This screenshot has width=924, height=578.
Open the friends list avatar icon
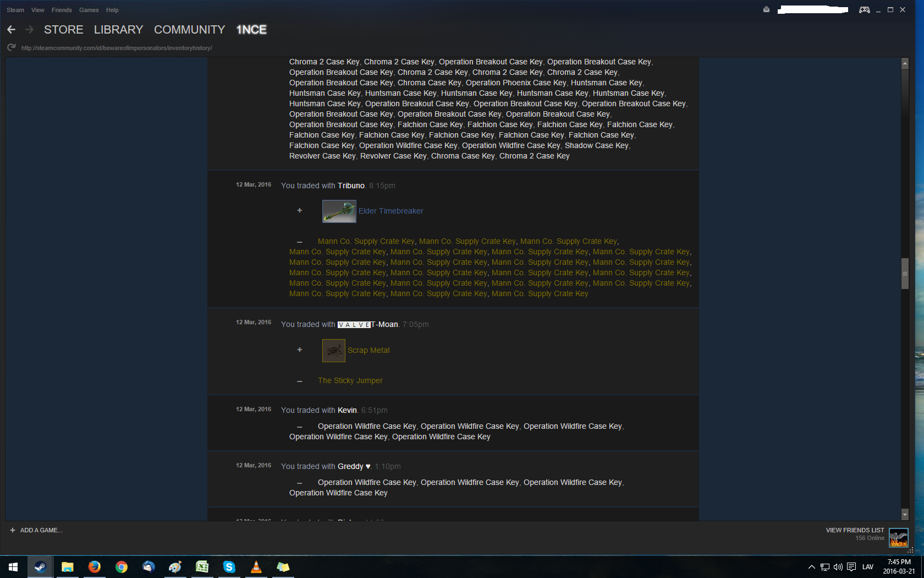click(x=898, y=537)
